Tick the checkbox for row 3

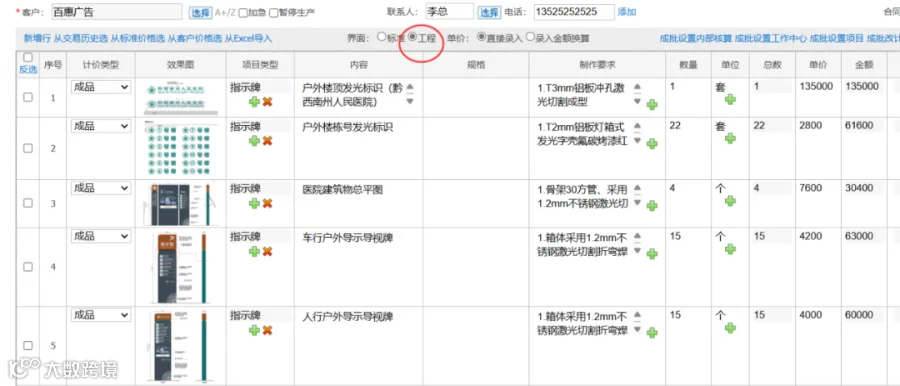pos(28,203)
